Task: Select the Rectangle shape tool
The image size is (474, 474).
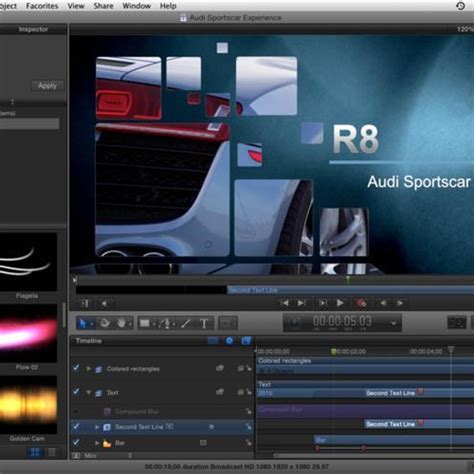Action: pos(144,323)
